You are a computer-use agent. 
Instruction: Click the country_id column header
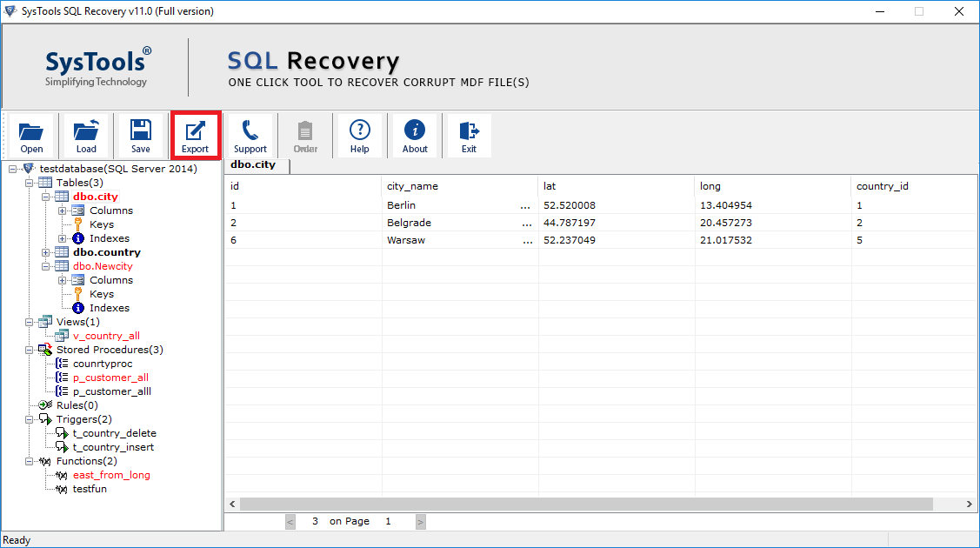[913, 186]
